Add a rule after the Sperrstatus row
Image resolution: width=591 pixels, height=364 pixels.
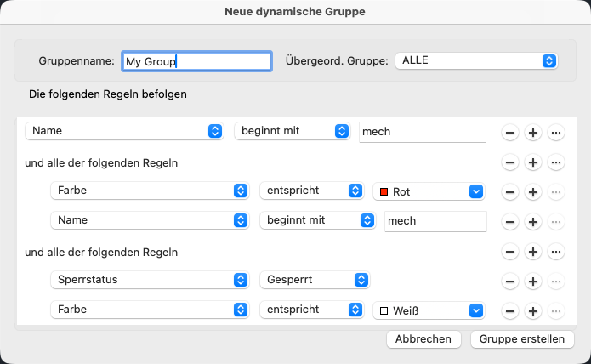click(533, 282)
